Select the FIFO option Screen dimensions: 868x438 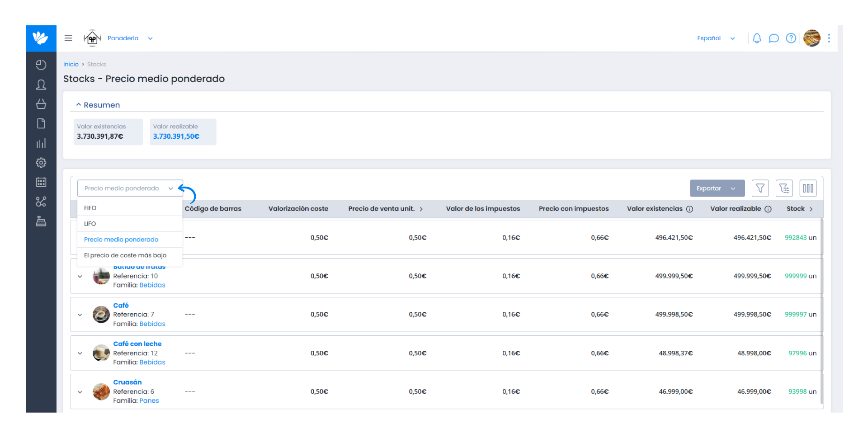pos(130,208)
